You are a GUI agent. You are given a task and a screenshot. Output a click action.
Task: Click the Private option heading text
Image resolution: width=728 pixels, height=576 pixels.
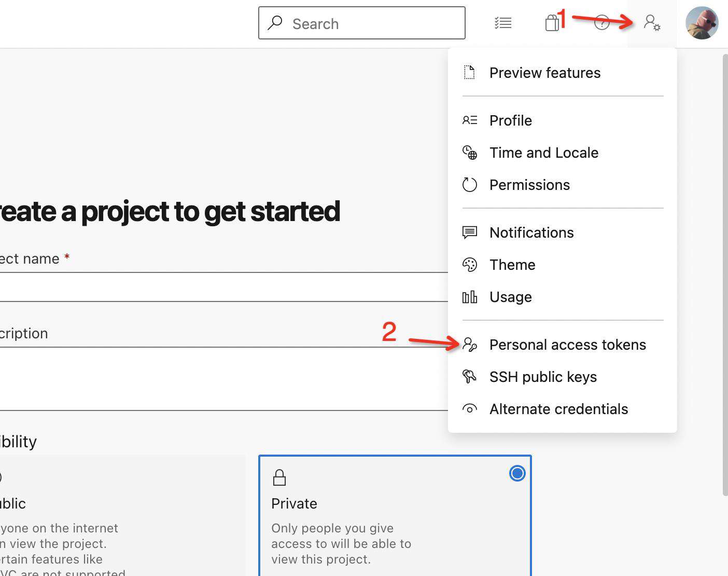point(294,503)
